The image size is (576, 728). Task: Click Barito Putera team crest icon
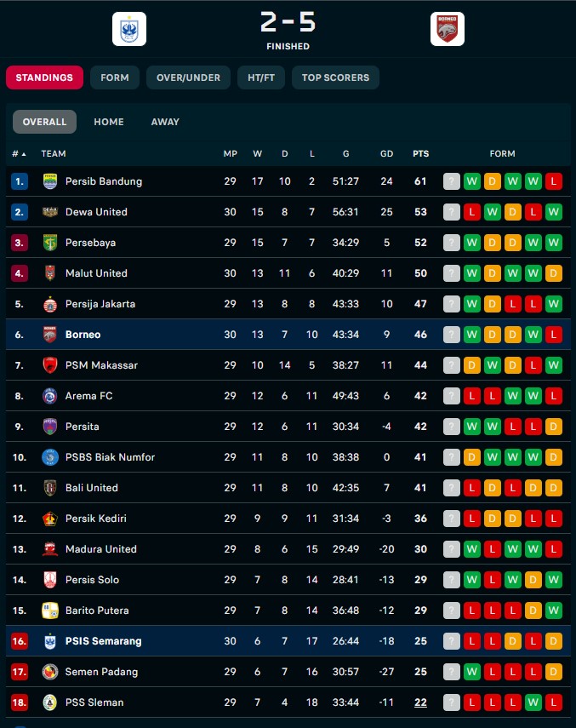point(50,610)
